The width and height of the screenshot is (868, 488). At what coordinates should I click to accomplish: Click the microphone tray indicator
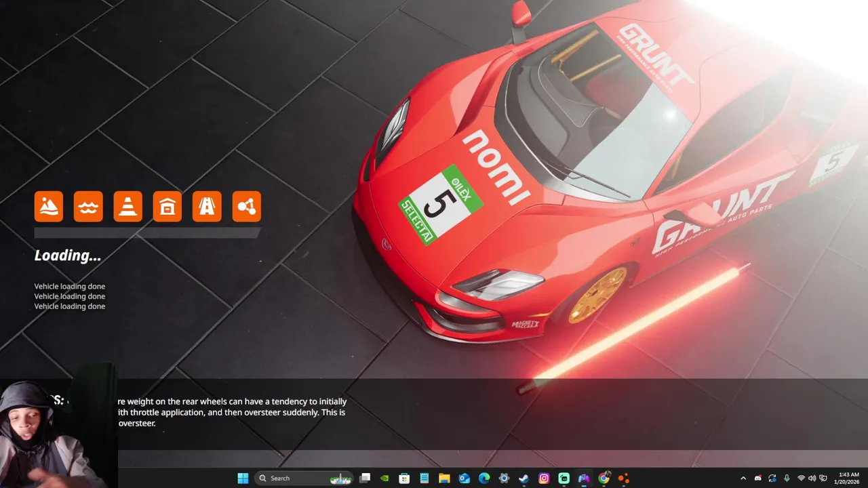point(787,479)
